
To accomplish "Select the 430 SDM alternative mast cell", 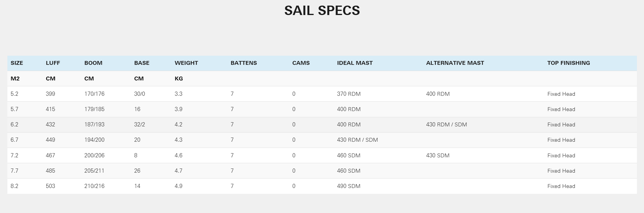I will pos(438,155).
